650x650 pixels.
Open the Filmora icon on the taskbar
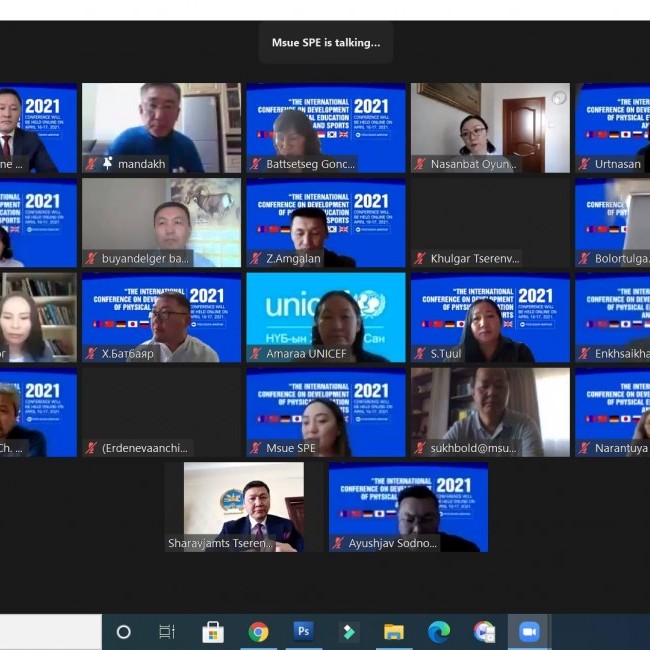pos(349,632)
